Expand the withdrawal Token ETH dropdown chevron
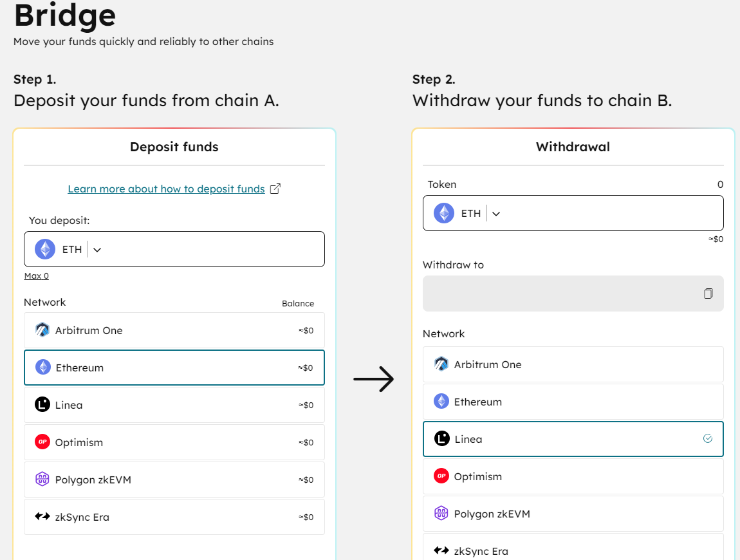Image resolution: width=740 pixels, height=560 pixels. coord(496,214)
